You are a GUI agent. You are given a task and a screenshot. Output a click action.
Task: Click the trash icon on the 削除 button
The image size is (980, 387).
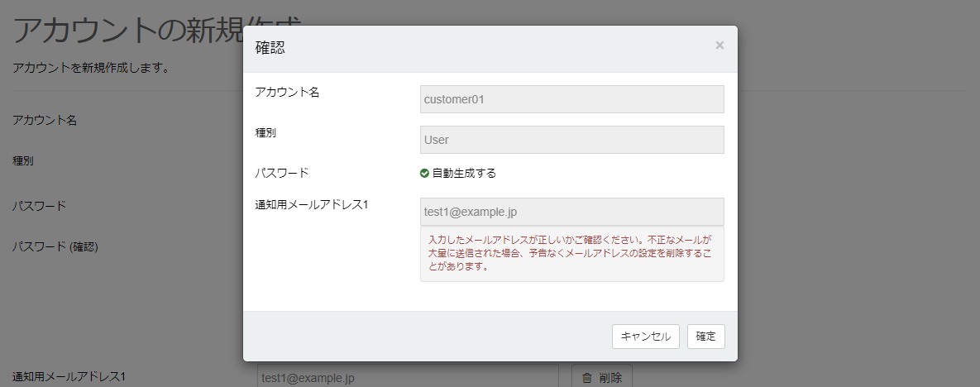tap(587, 378)
